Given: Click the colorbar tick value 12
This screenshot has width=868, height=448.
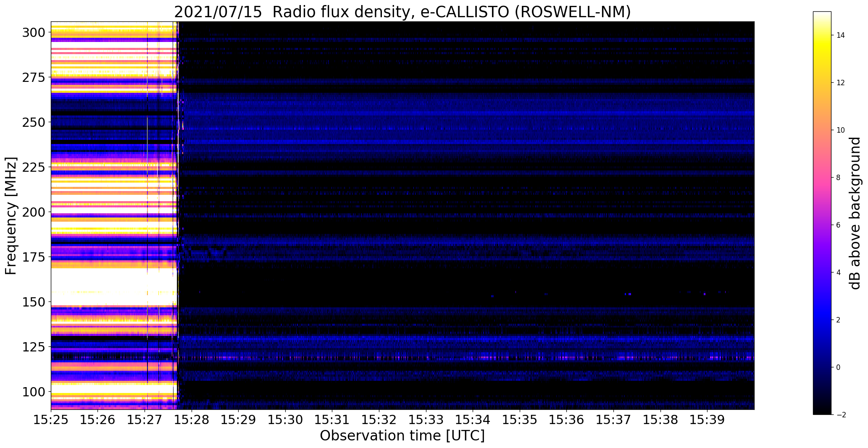Looking at the screenshot, I should pos(841,83).
